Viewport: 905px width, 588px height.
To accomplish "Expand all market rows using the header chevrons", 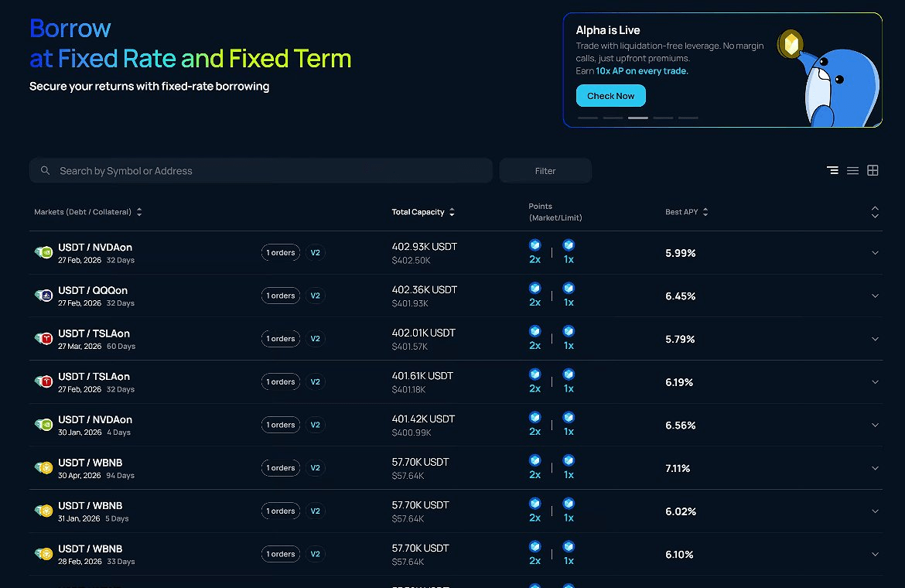I will pos(875,212).
